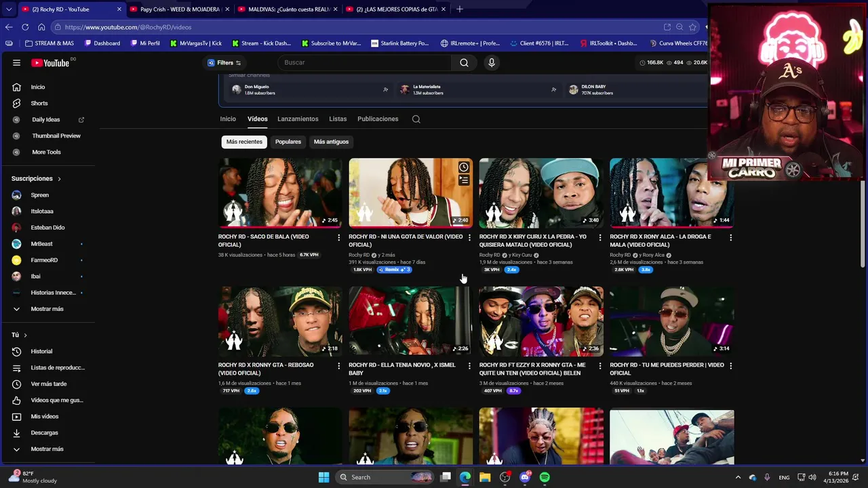
Task: Open Saco de Bala video thumbnail
Action: 280,192
